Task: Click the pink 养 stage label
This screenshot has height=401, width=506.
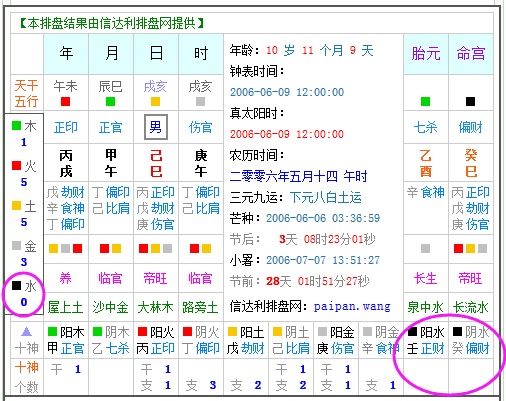Action: pyautogui.click(x=66, y=278)
